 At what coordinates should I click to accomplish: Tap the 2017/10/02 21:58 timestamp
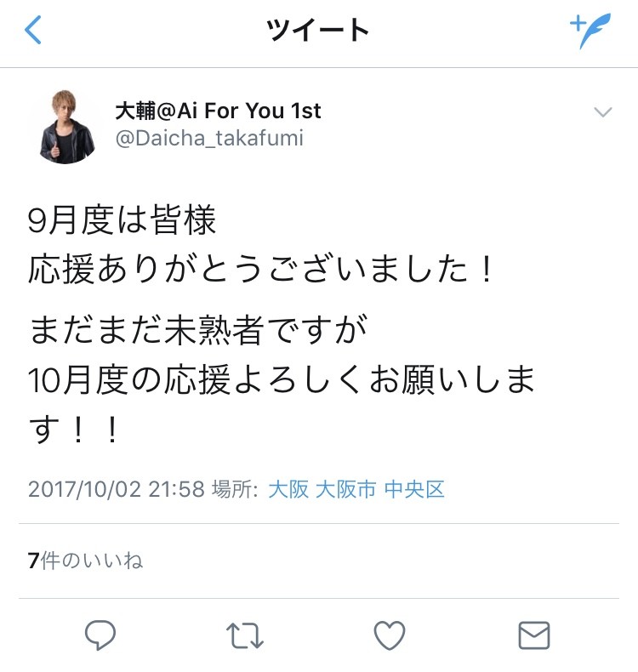coord(117,489)
